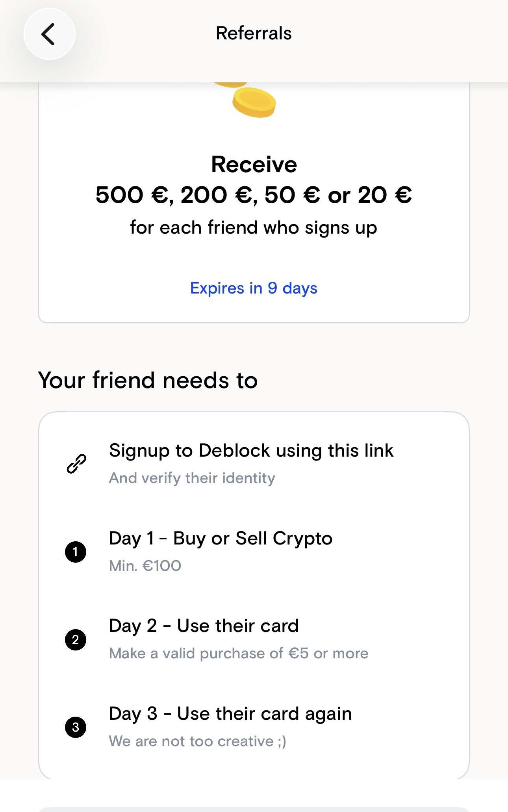
Task: Tap the back arrow button
Action: pyautogui.click(x=49, y=34)
